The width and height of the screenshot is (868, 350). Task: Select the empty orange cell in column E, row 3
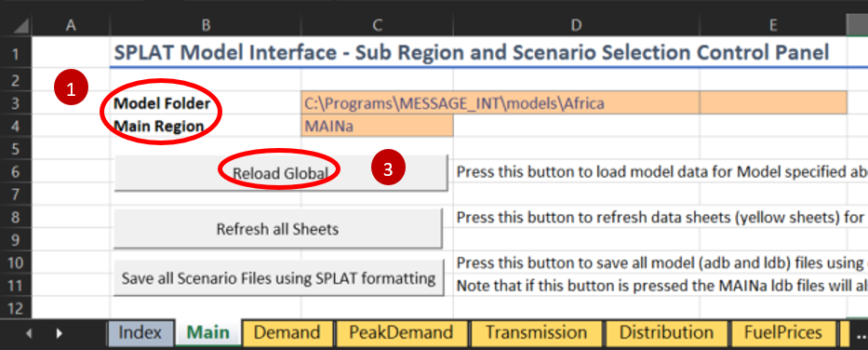pyautogui.click(x=773, y=103)
